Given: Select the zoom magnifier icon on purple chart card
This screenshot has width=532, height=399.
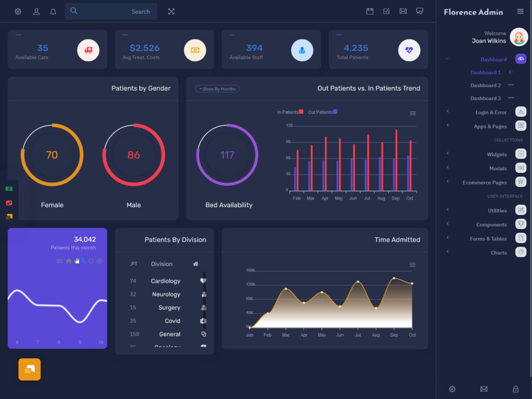Looking at the screenshot, I should [83, 261].
